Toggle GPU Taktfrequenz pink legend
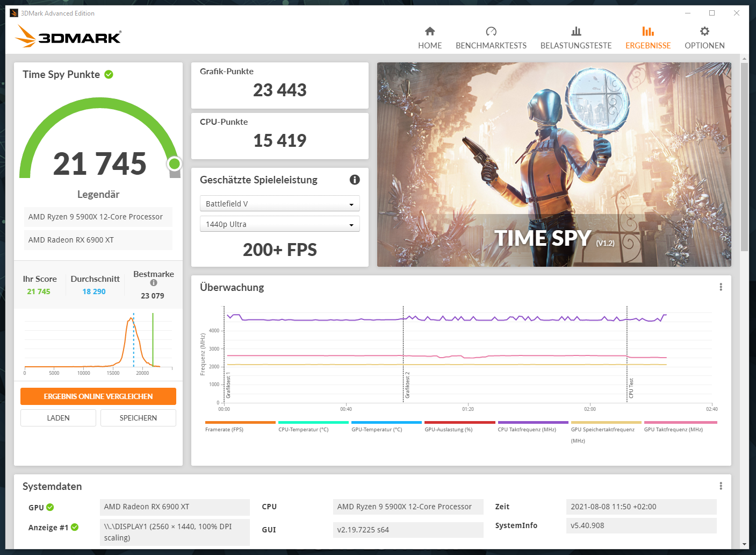The width and height of the screenshot is (756, 555). (x=680, y=423)
